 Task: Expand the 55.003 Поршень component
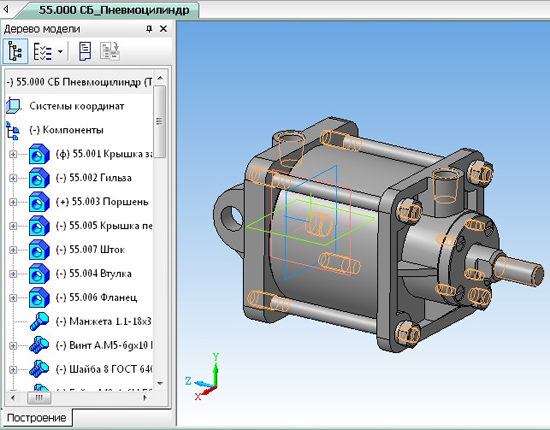click(13, 202)
